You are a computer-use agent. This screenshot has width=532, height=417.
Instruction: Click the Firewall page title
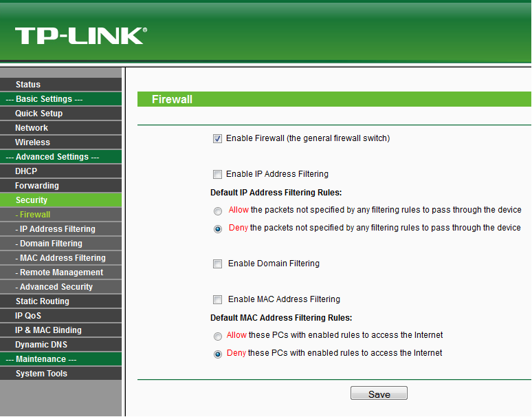click(172, 99)
